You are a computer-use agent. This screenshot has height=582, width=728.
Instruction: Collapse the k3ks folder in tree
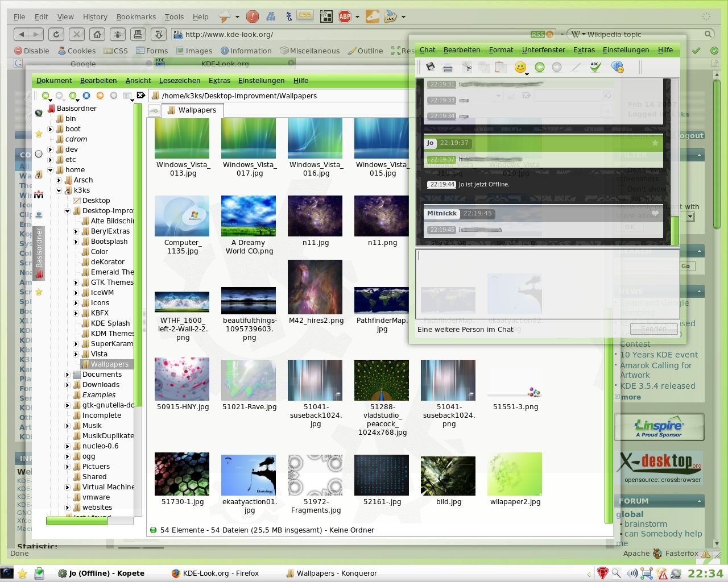click(59, 190)
